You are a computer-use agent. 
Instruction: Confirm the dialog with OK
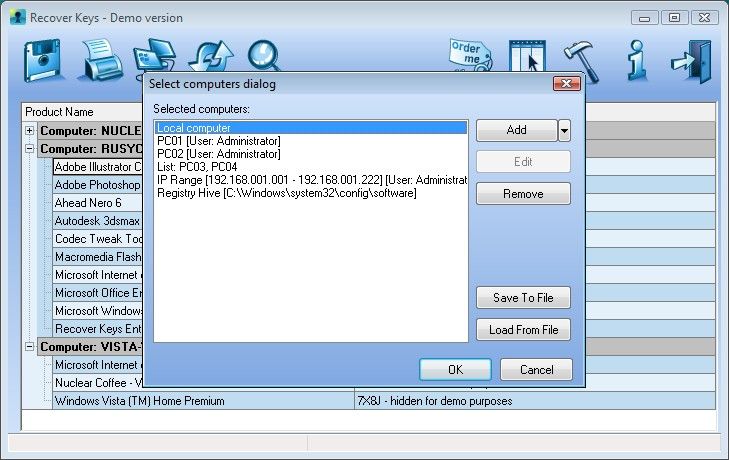pyautogui.click(x=455, y=370)
